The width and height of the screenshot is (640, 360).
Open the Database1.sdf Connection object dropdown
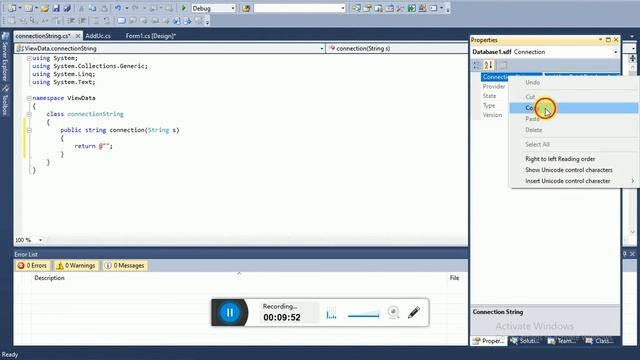tap(616, 52)
